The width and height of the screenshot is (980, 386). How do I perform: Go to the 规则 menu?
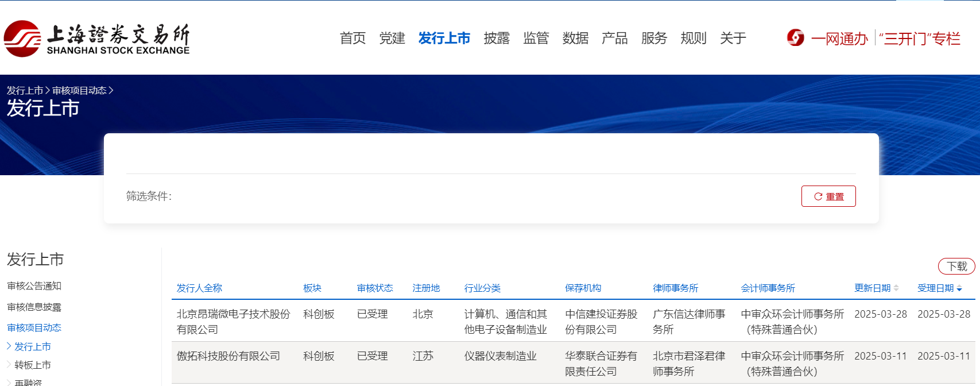point(693,38)
